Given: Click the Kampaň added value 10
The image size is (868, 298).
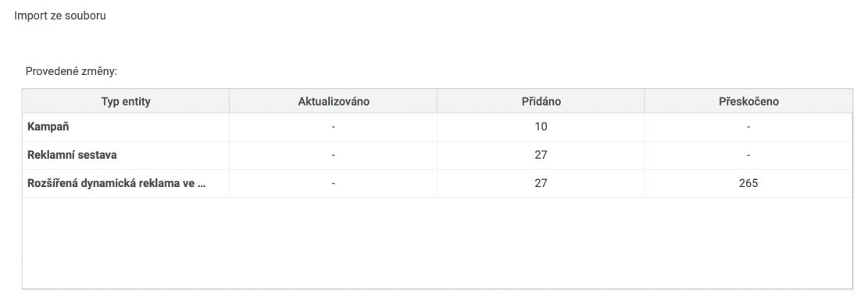Looking at the screenshot, I should tap(541, 127).
